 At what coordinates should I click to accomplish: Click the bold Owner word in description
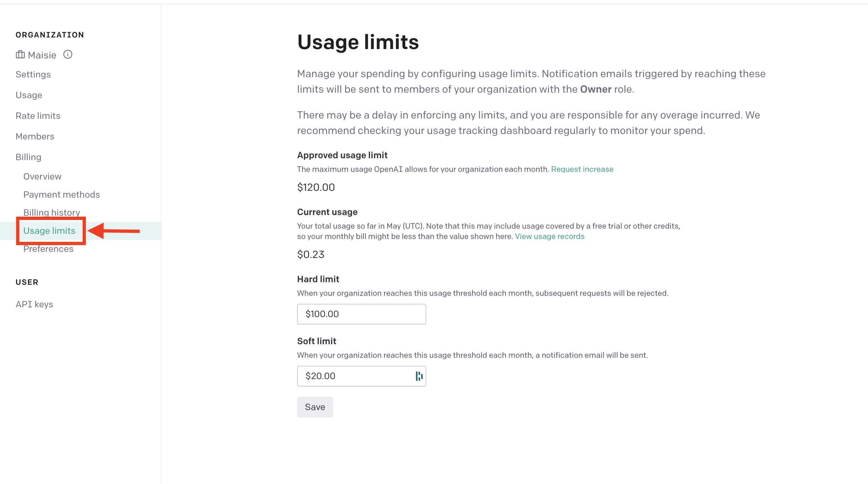pyautogui.click(x=595, y=89)
